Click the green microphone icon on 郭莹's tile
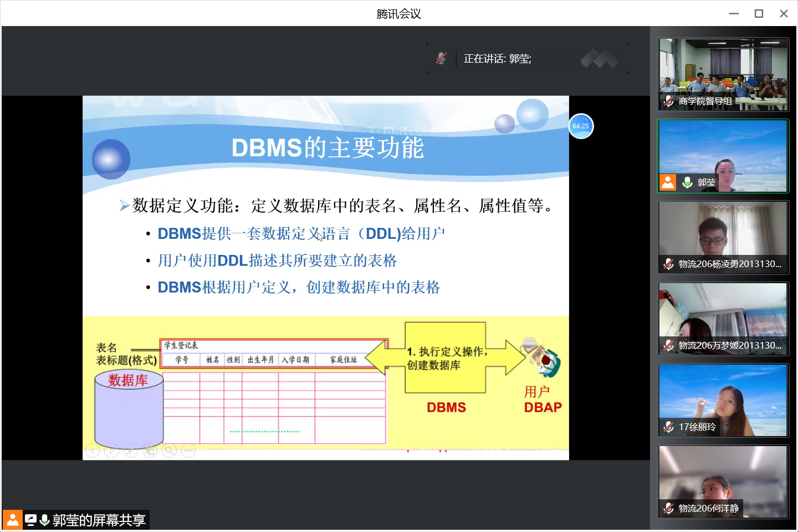 coord(687,182)
